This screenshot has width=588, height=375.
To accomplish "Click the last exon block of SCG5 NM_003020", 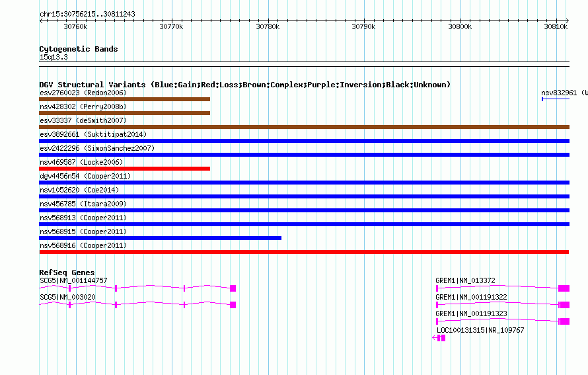I will click(x=233, y=305).
